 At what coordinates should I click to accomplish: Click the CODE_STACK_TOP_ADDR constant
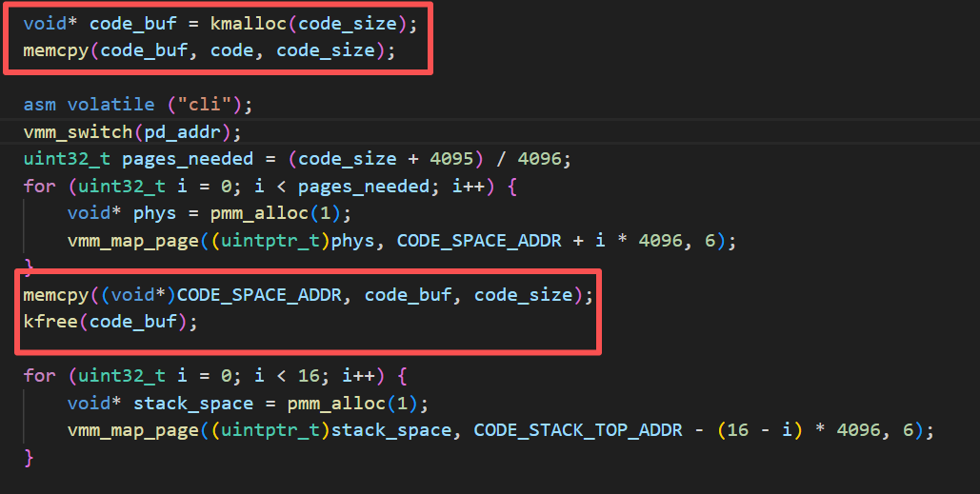[578, 430]
